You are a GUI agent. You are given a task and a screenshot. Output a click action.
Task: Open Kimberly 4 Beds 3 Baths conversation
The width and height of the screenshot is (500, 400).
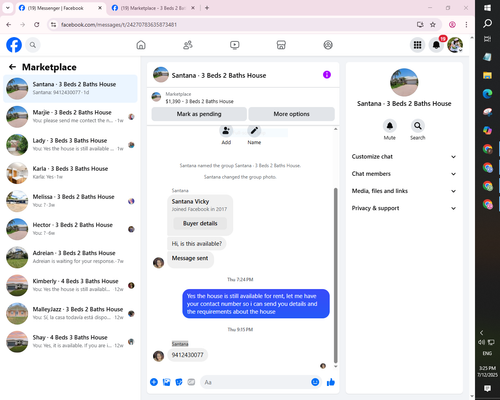pos(70,285)
